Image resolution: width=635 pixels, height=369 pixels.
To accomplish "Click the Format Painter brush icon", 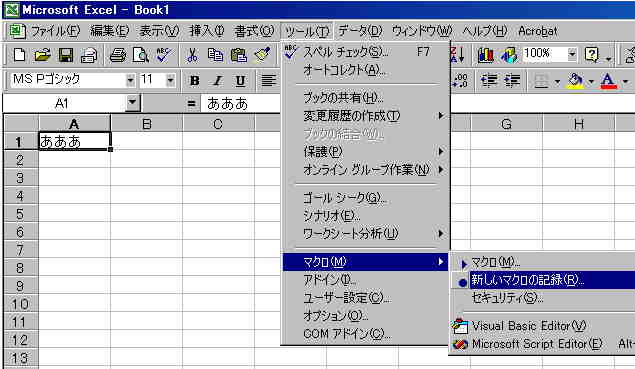I will [x=262, y=55].
